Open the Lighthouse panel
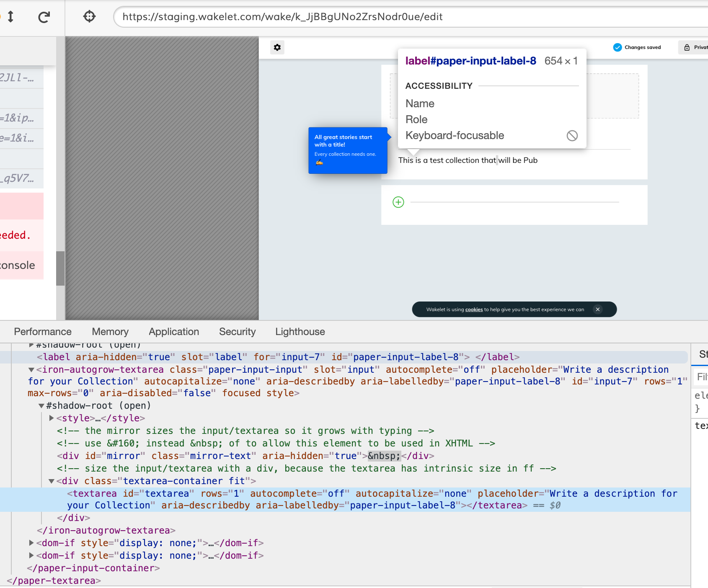The height and width of the screenshot is (588, 708). pos(300,331)
